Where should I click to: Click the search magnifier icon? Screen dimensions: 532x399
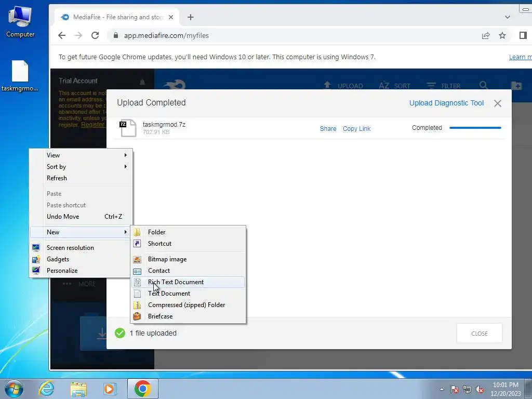coord(484,85)
